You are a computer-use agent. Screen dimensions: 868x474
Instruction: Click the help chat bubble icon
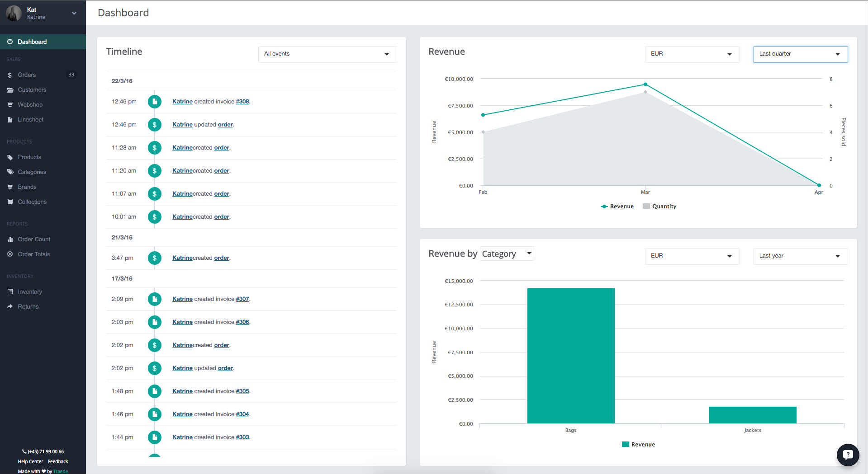pos(848,455)
